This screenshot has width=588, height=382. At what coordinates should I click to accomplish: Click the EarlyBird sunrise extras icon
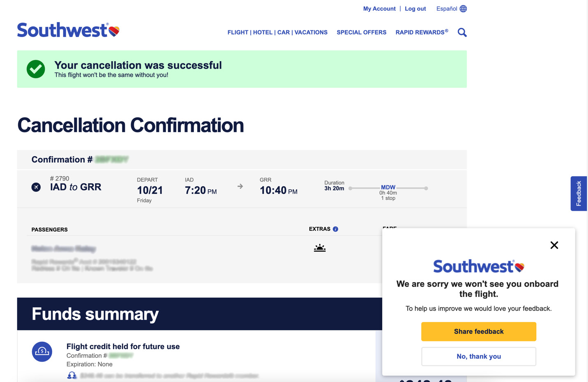(320, 248)
